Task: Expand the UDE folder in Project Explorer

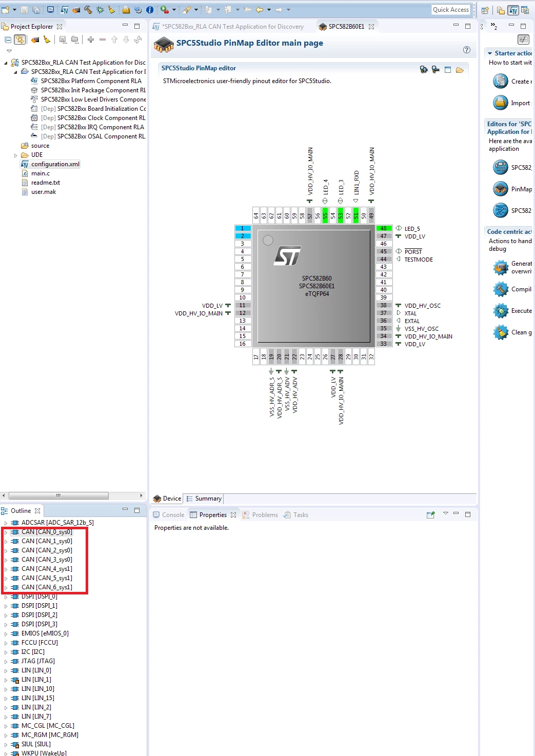Action: (15, 155)
